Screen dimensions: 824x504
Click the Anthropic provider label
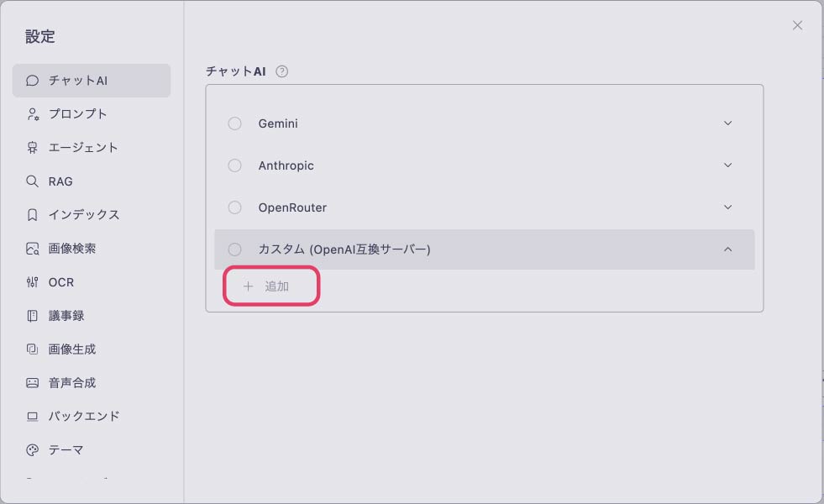point(286,165)
